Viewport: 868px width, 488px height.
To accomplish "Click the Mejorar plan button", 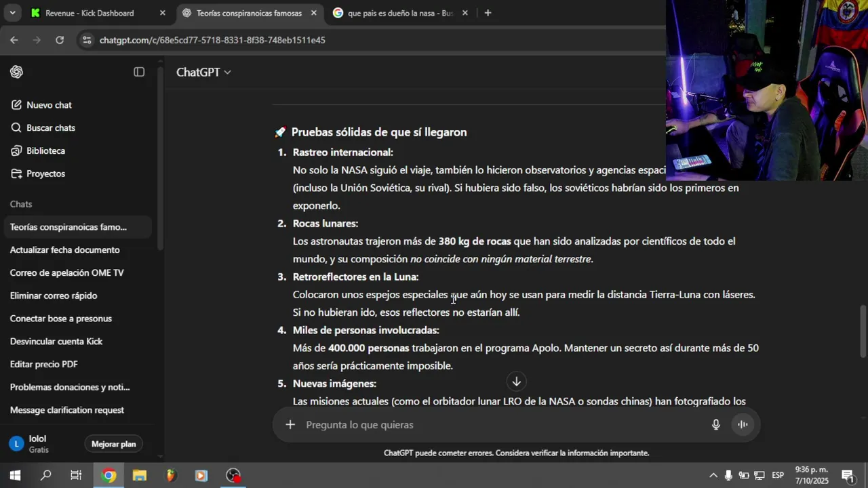I will (x=114, y=444).
